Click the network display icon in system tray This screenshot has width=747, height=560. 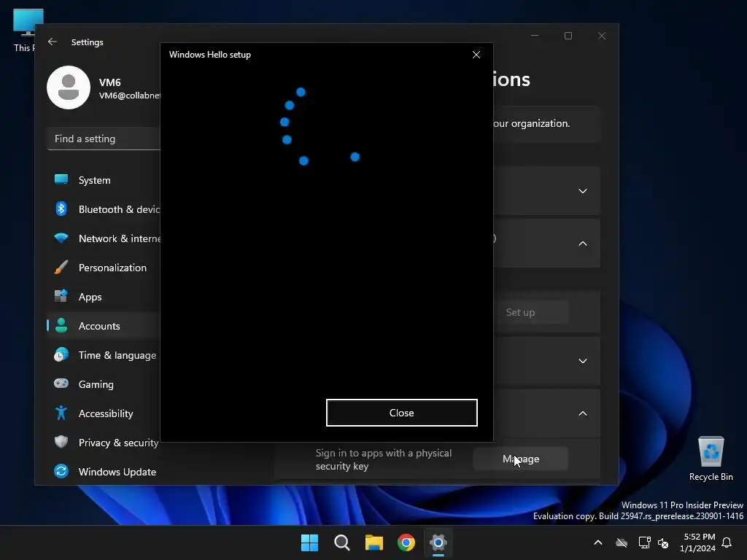click(644, 542)
